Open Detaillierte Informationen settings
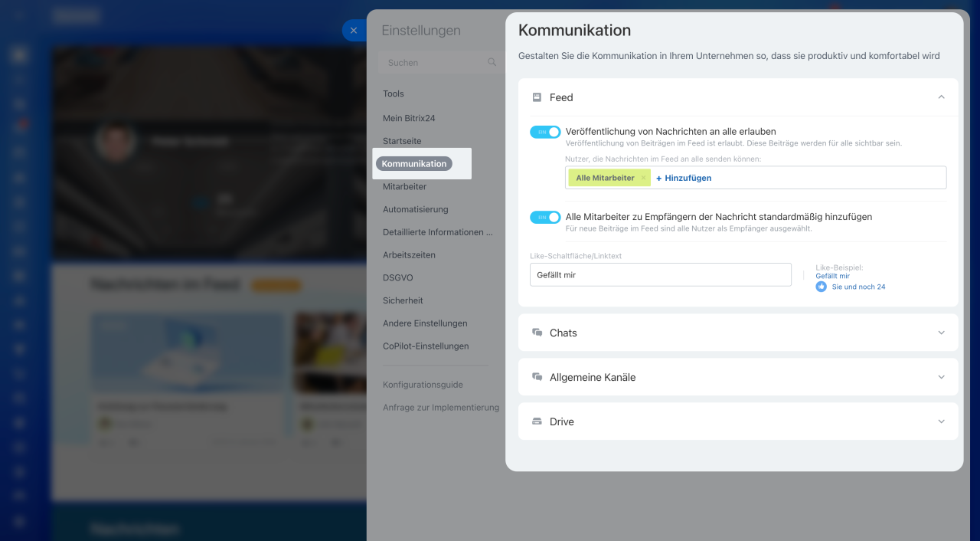 (438, 232)
